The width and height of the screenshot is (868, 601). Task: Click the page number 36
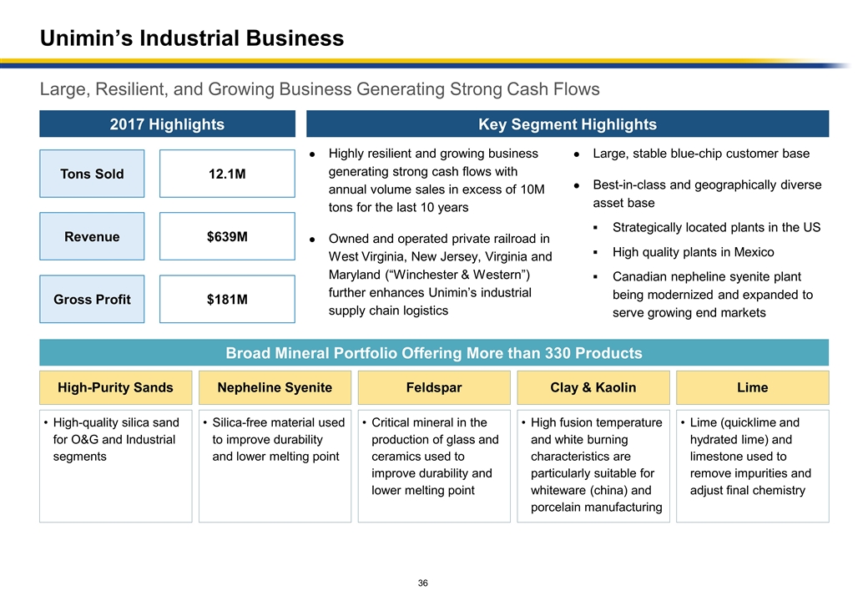click(424, 582)
